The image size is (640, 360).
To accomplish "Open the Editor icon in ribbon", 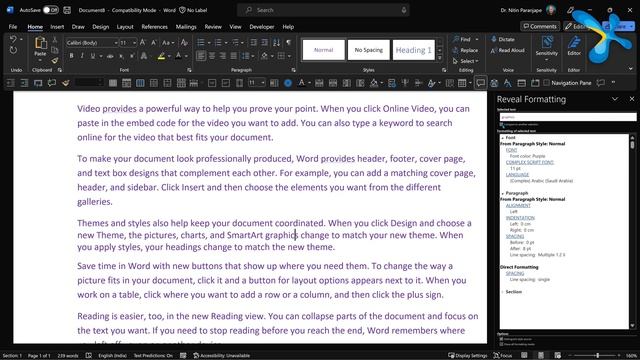I will pos(574,42).
